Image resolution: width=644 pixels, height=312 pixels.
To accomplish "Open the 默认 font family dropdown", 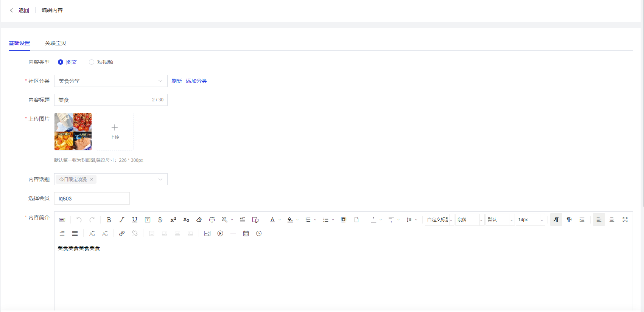I will (500, 220).
